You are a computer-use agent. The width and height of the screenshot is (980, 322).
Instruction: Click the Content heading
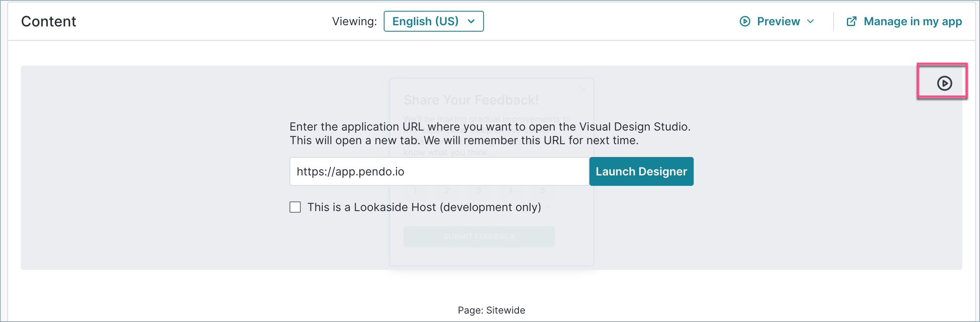(x=49, y=21)
